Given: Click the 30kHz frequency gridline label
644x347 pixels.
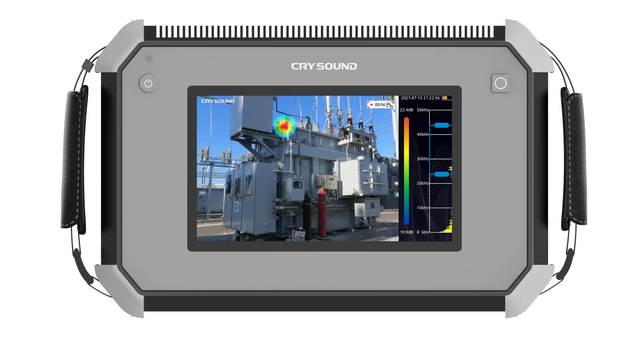Looking at the screenshot, I should (423, 159).
